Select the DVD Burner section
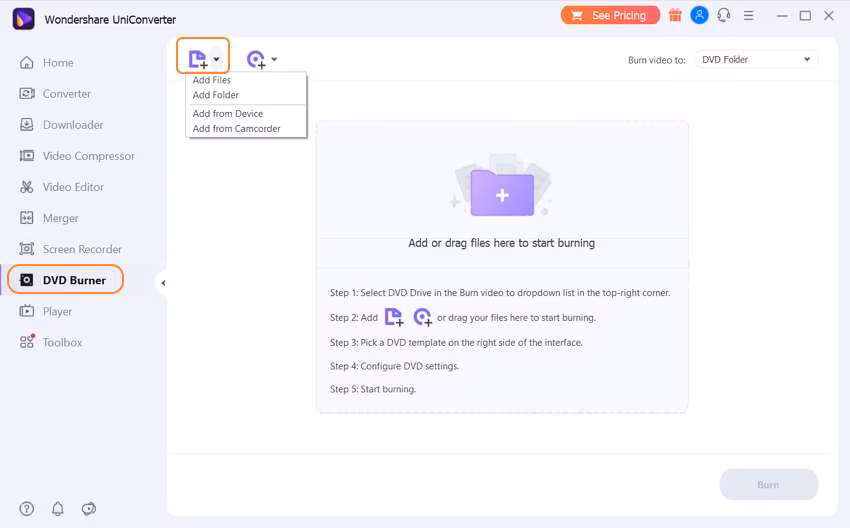The width and height of the screenshot is (850, 528). [x=74, y=280]
